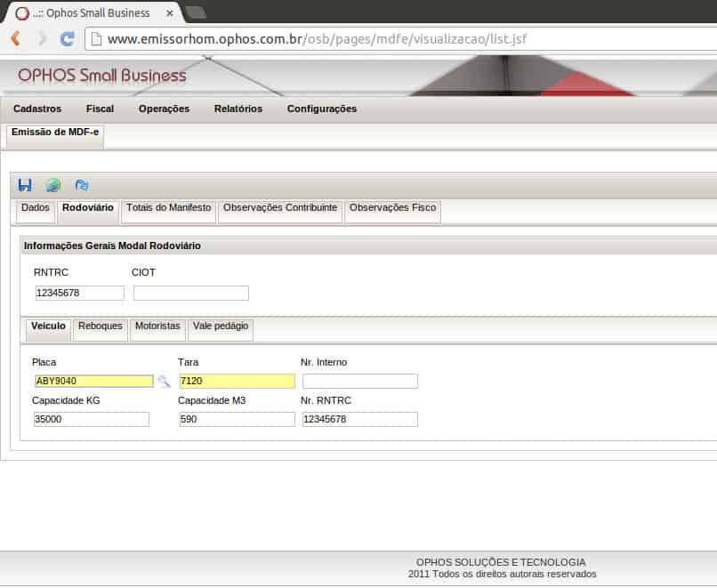Click the page icon in address bar
The width and height of the screenshot is (717, 588).
[96, 39]
